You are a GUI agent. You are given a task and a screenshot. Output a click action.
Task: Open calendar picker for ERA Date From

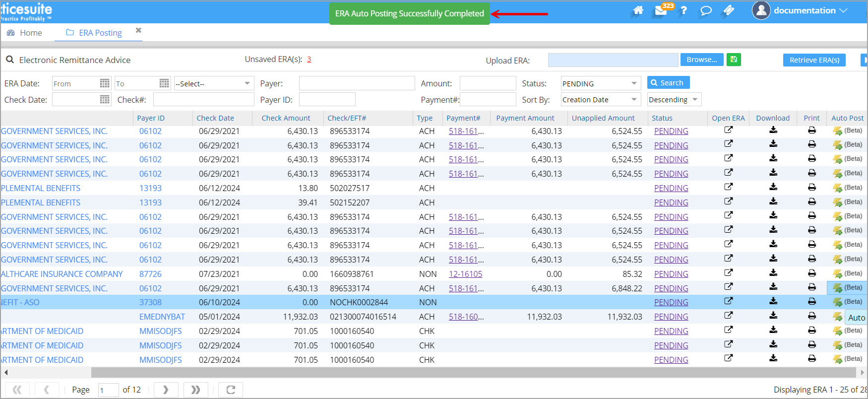[105, 83]
